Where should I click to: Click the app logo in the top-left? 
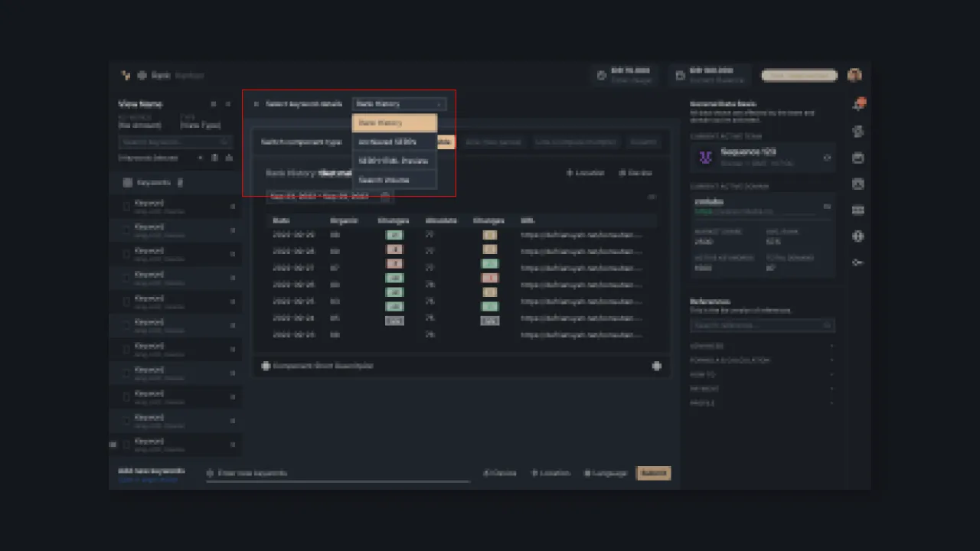coord(126,75)
